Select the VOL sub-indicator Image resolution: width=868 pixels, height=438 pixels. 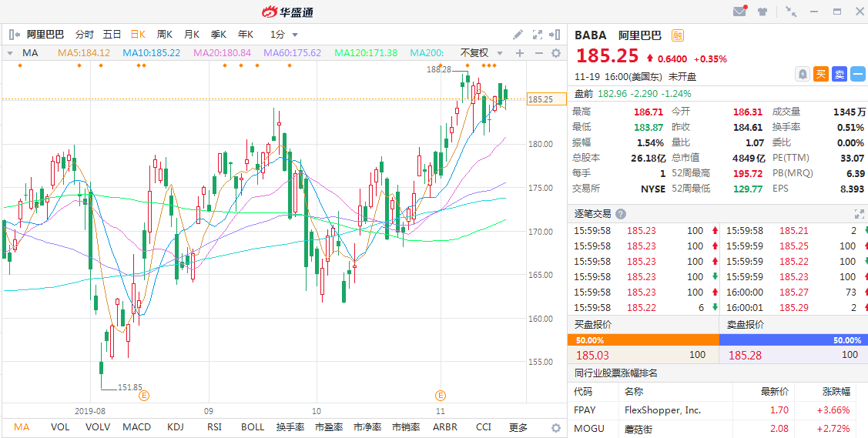point(60,427)
